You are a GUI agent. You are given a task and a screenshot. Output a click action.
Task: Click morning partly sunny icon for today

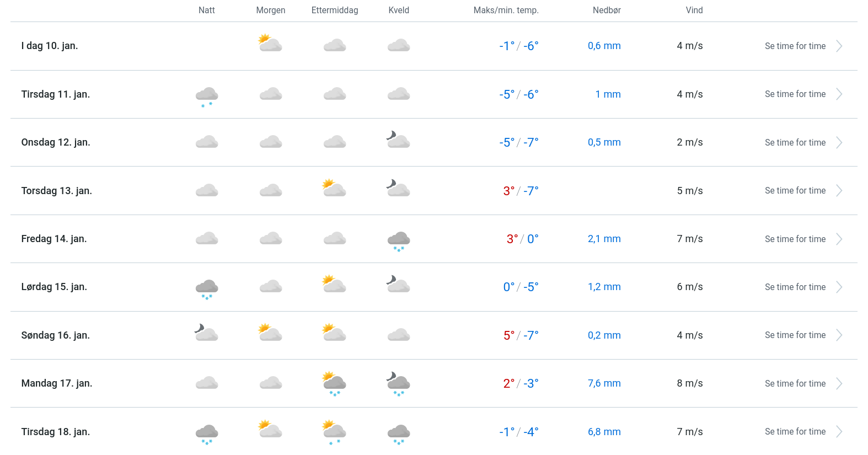coord(270,43)
